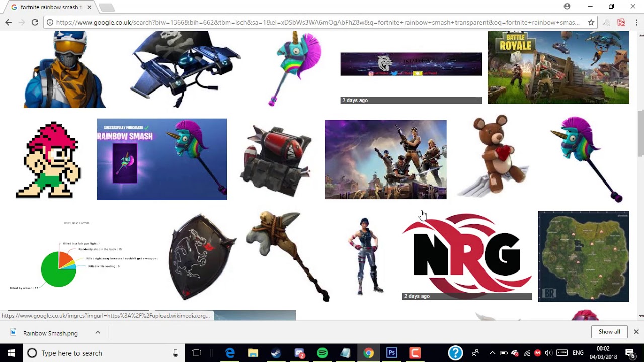The width and height of the screenshot is (644, 362).
Task: Open the red rocket backpack image
Action: (x=276, y=160)
